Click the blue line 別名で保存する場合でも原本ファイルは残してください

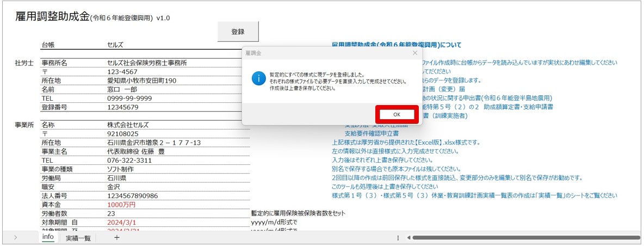[x=397, y=169]
